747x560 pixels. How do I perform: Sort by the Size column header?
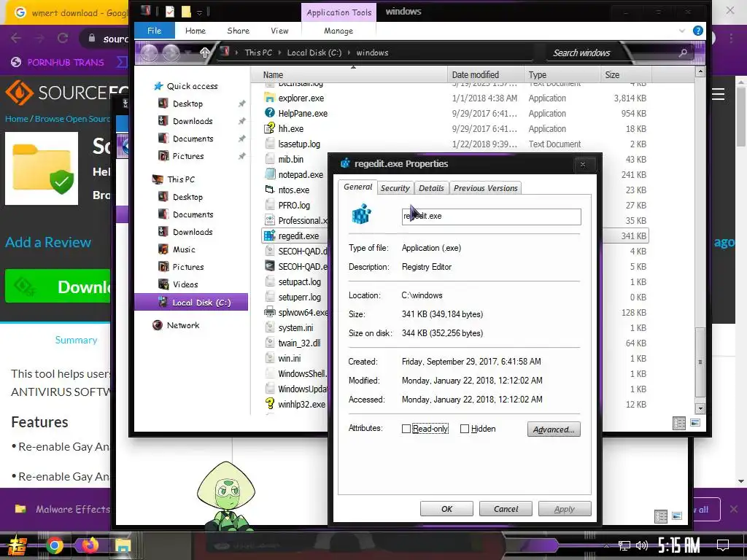tap(625, 75)
